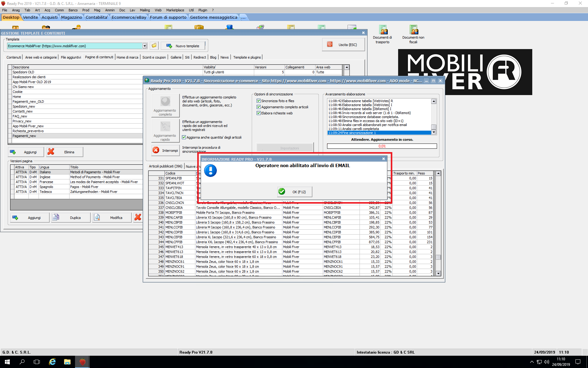
Task: Toggle Sincronizza foto e files checkbox
Action: (258, 101)
